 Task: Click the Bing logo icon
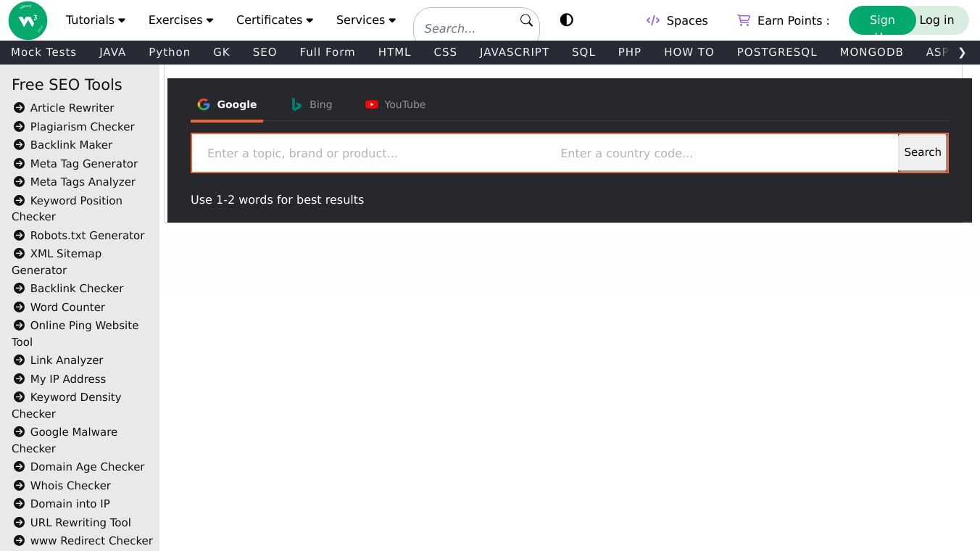(296, 104)
